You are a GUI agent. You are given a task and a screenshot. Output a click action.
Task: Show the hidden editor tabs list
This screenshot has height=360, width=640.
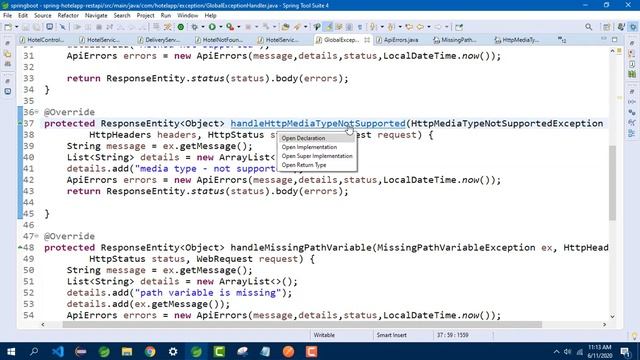tap(562, 40)
